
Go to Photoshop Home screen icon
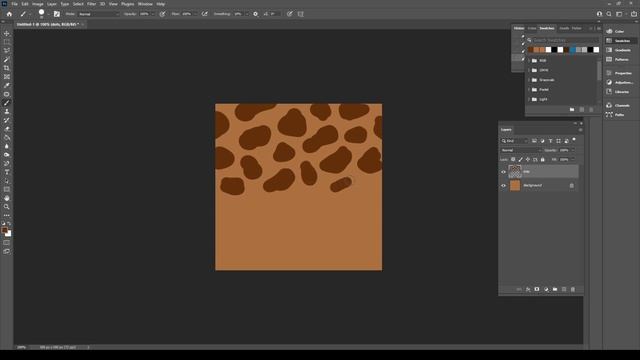tap(9, 14)
